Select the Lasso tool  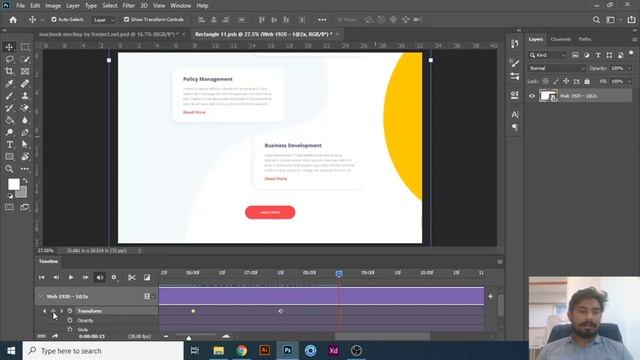pyautogui.click(x=9, y=59)
